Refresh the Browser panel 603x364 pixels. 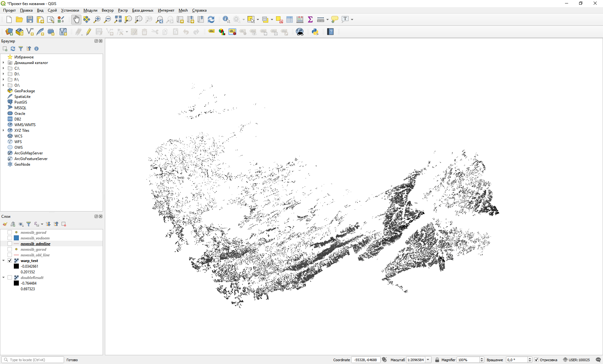(13, 49)
